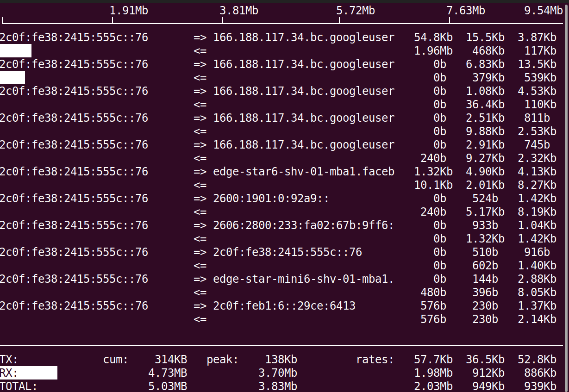Click the smaller white bar on second row
Image resolution: width=569 pixels, height=392 pixels.
point(13,77)
